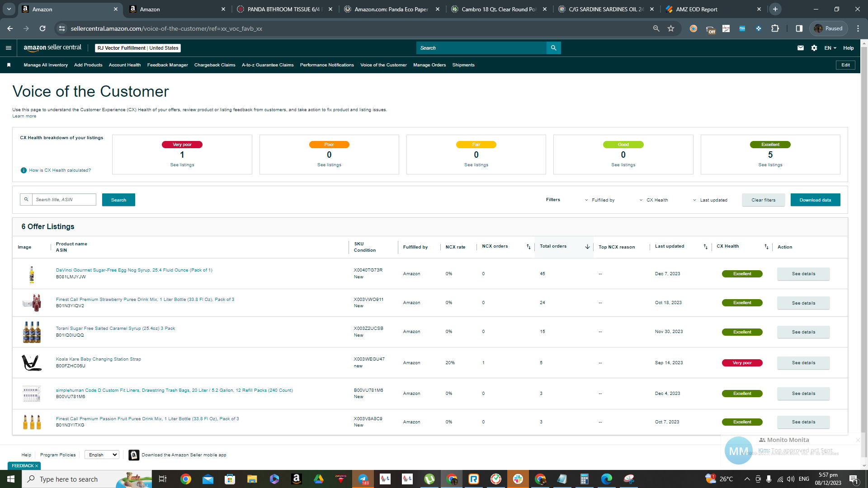
Task: Open File Explorer from the taskbar
Action: [x=252, y=479]
